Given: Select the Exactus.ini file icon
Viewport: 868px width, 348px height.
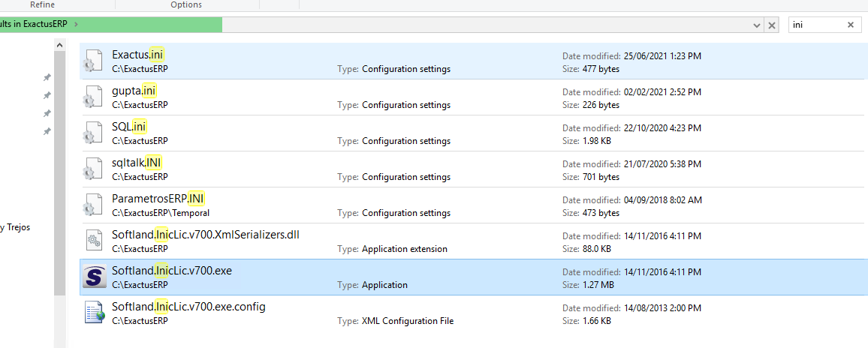Looking at the screenshot, I should (x=92, y=61).
